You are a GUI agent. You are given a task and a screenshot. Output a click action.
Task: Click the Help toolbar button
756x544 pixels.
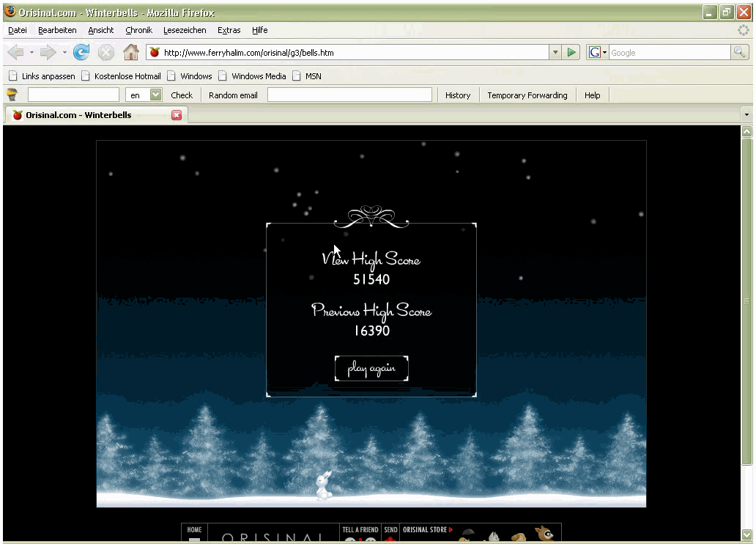tap(592, 95)
